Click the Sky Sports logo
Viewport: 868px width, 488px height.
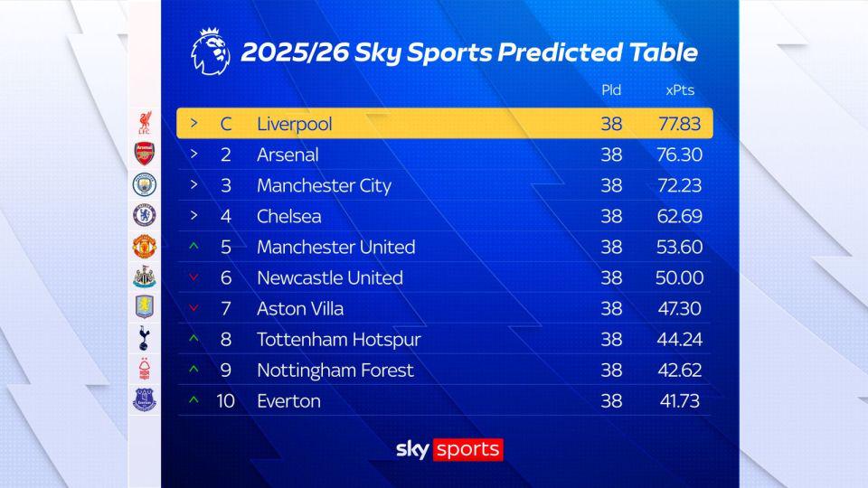pos(448,449)
